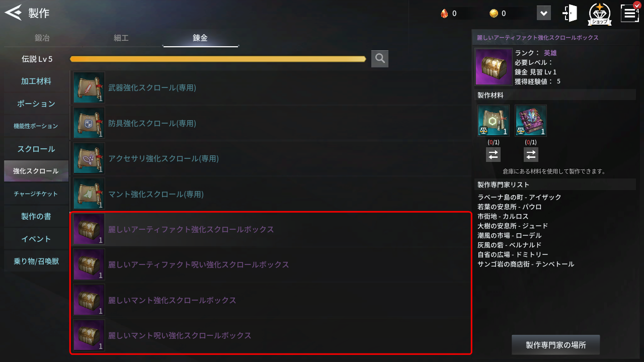Open the ポーション category

tap(36, 104)
